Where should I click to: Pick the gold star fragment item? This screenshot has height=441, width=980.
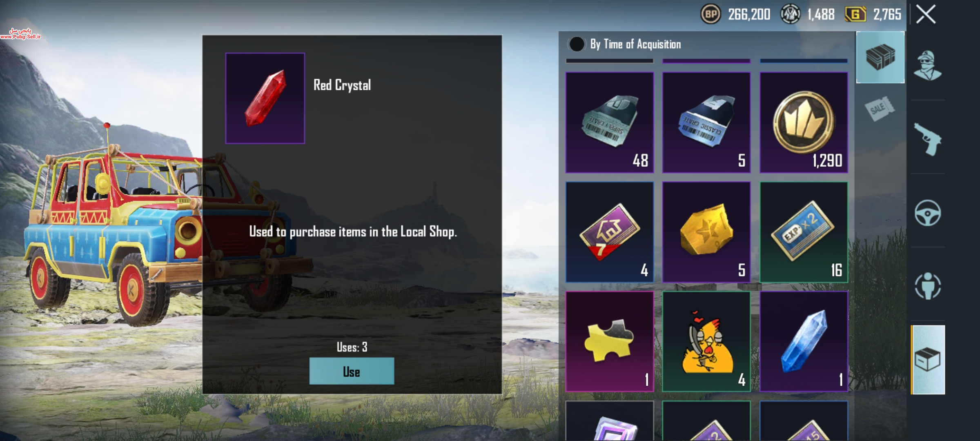706,232
